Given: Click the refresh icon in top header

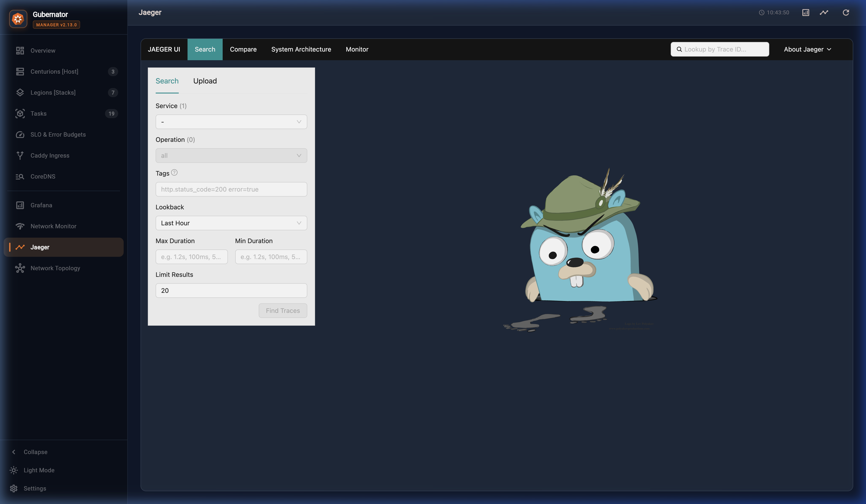Looking at the screenshot, I should click(x=846, y=12).
